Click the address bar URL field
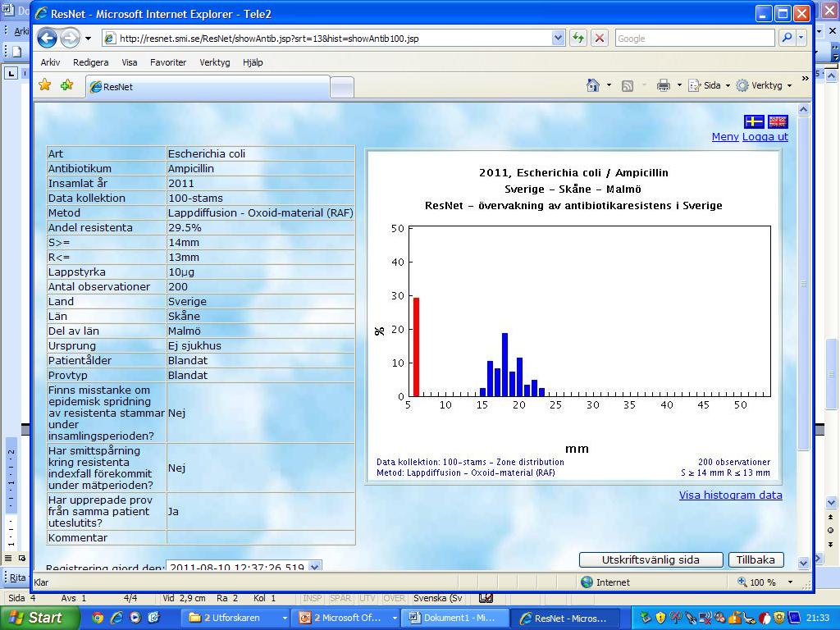 [326, 39]
